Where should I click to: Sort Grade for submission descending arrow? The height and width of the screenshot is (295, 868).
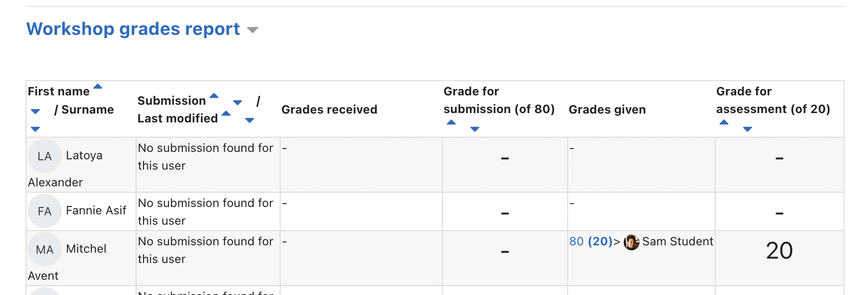[475, 129]
